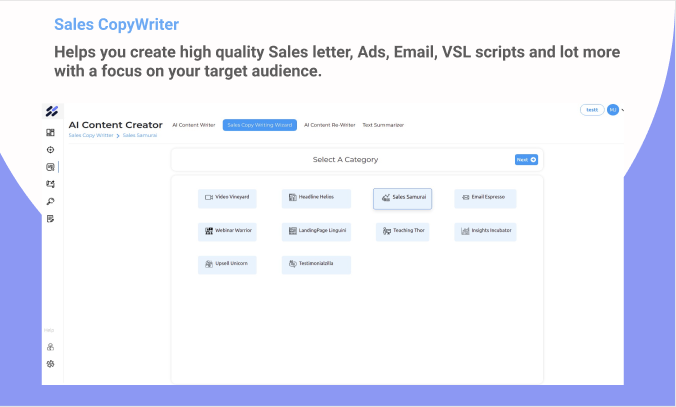This screenshot has height=407, width=676.
Task: Open the AI Content Re-Writer tab
Action: coord(329,125)
